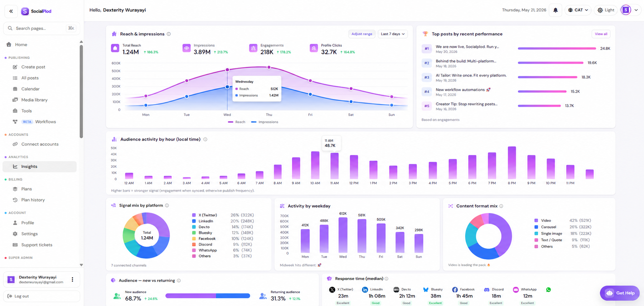Viewport: 644px width, 306px height.
Task: Toggle Impressions series in chart legend
Action: (x=264, y=122)
